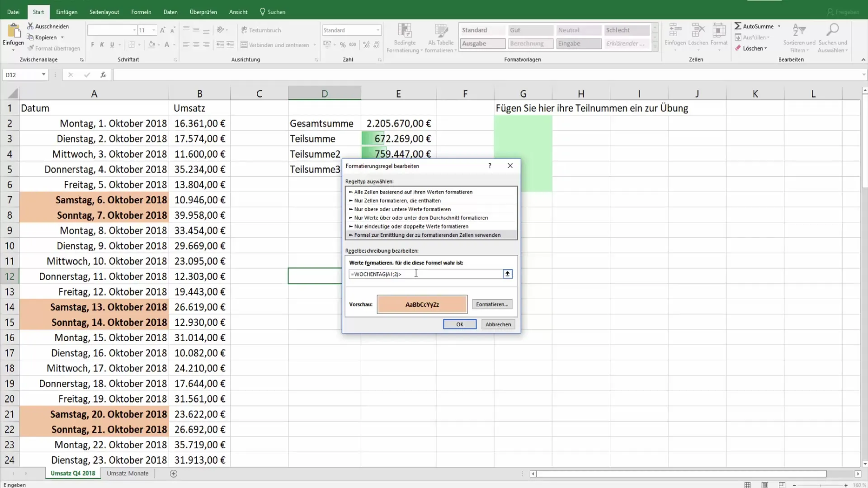Toggle underline U formatting
Image resolution: width=868 pixels, height=488 pixels.
coord(112,45)
